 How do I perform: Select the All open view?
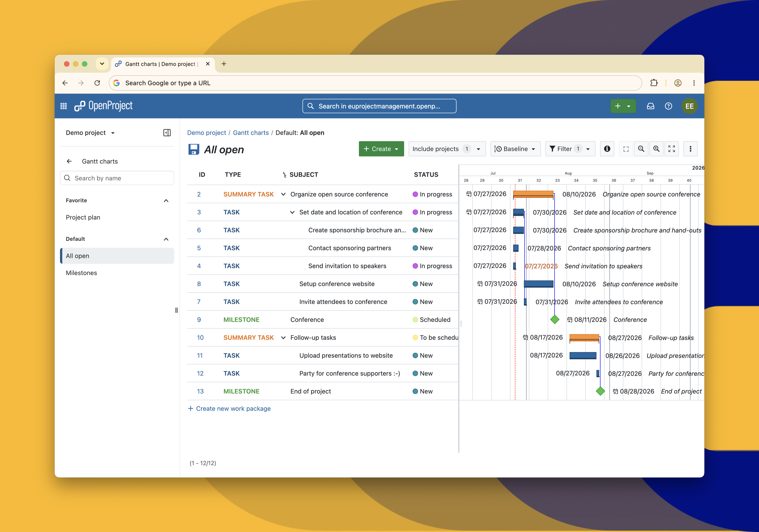pos(117,256)
